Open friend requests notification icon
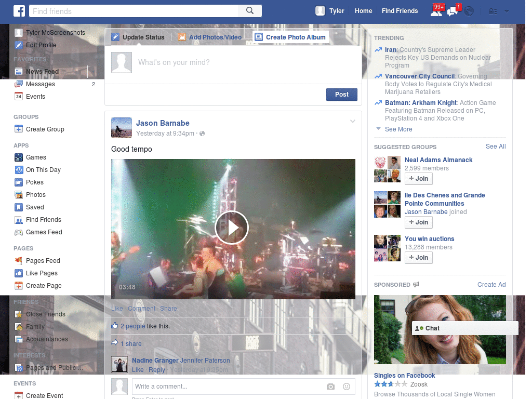 pos(436,11)
